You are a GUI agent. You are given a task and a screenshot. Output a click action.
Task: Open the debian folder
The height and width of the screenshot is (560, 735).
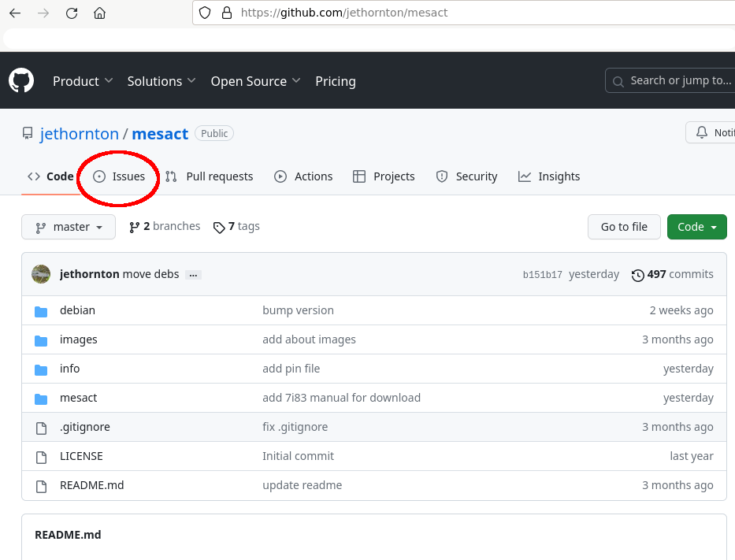click(77, 310)
